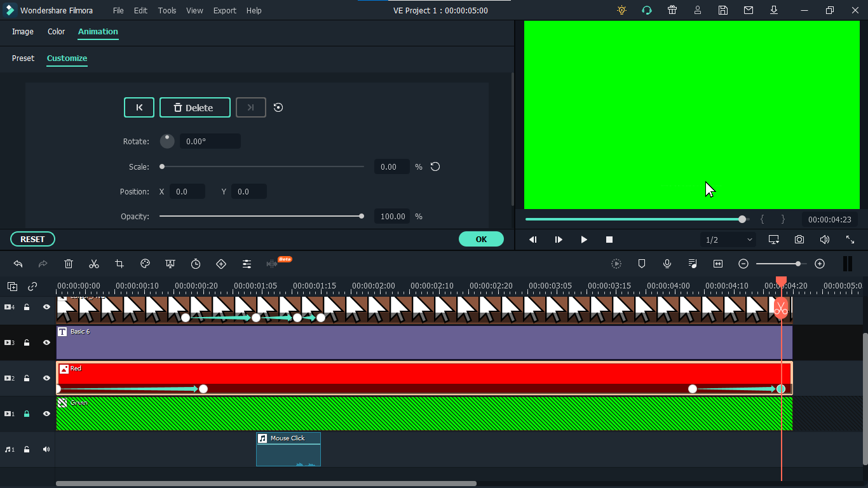Open the crop tool
This screenshot has width=868, height=488.
pos(119,264)
